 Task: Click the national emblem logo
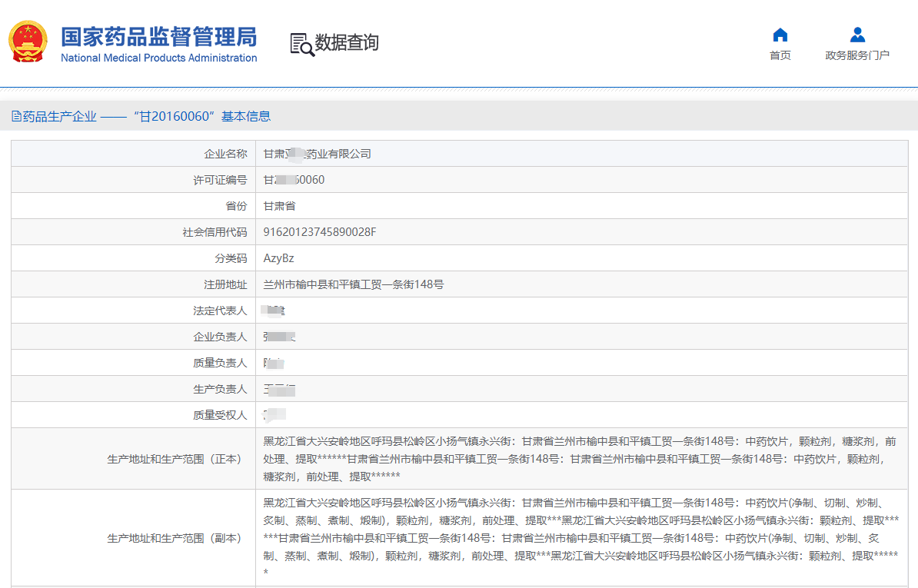(28, 42)
